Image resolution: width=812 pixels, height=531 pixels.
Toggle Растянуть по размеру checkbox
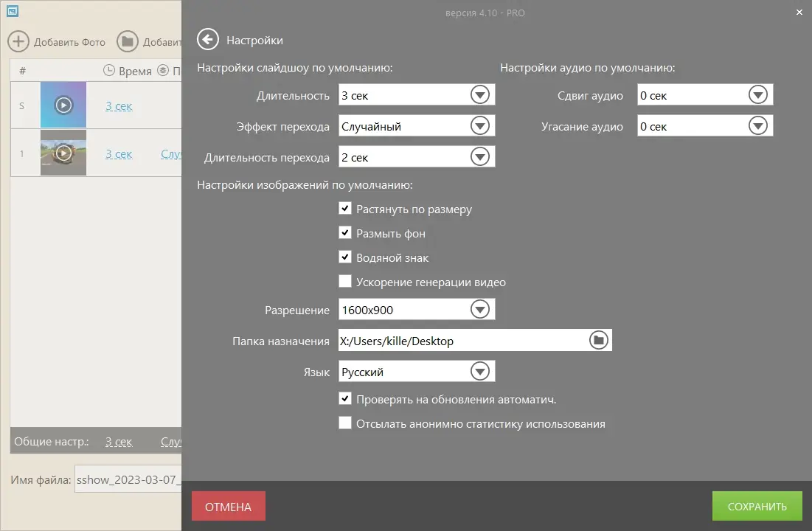[345, 208]
